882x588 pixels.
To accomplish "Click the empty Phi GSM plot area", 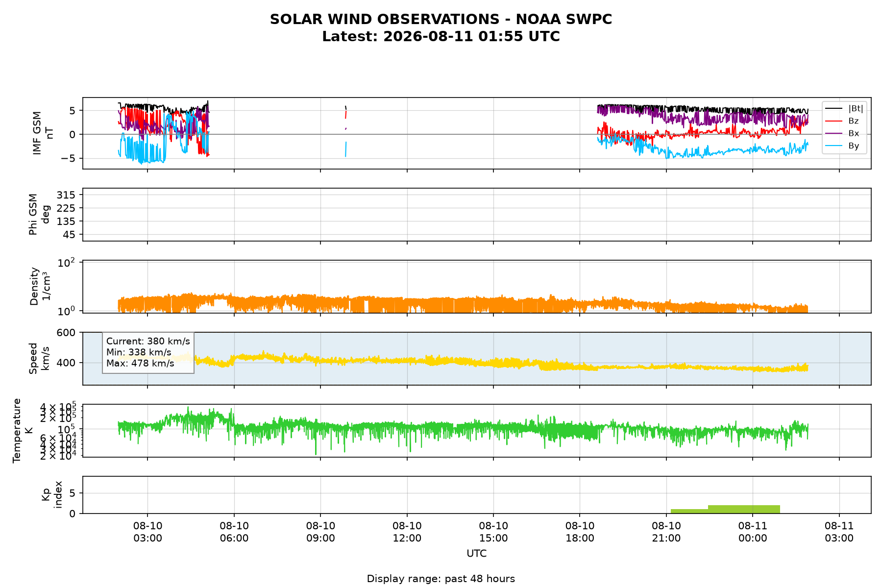I will [x=477, y=215].
